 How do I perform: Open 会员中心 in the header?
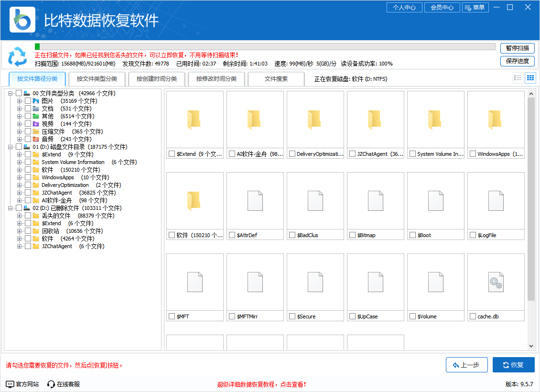click(442, 7)
